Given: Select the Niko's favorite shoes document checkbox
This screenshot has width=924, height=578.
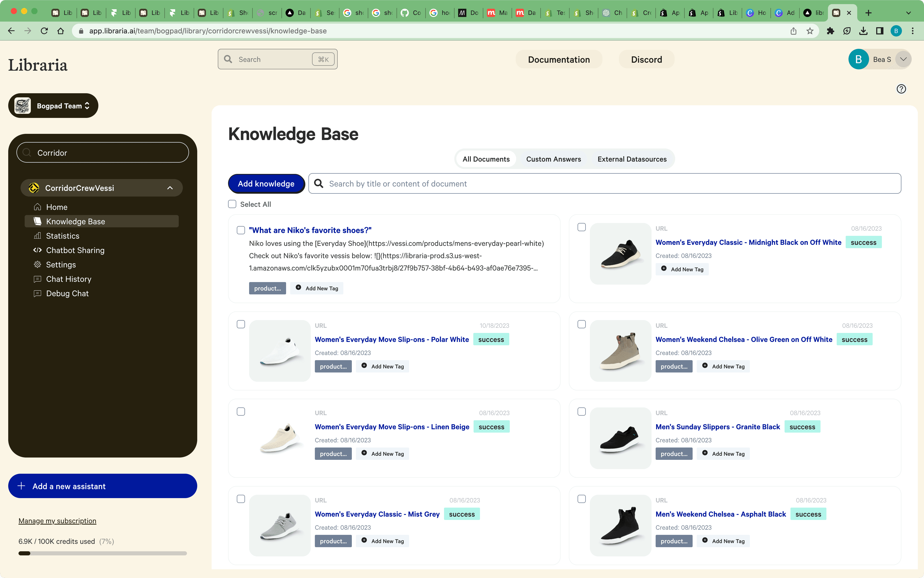Looking at the screenshot, I should point(241,230).
